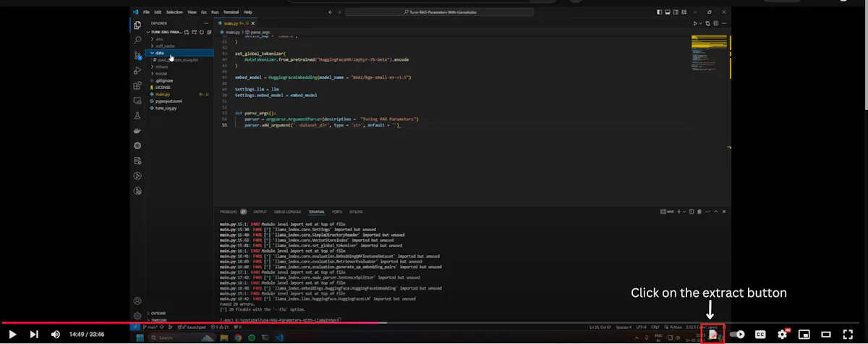
Task: Open the Manage gear in activity bar
Action: tap(137, 316)
